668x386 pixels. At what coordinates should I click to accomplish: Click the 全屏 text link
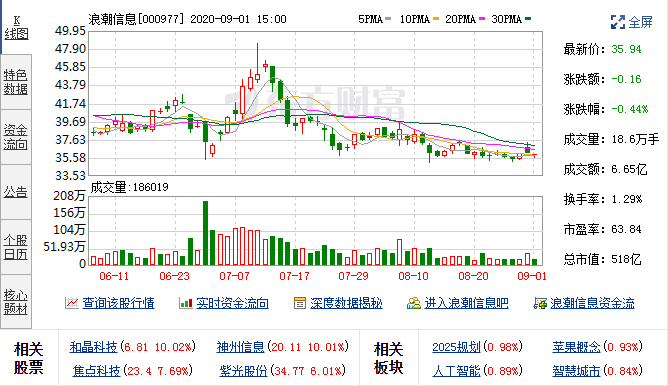(640, 22)
